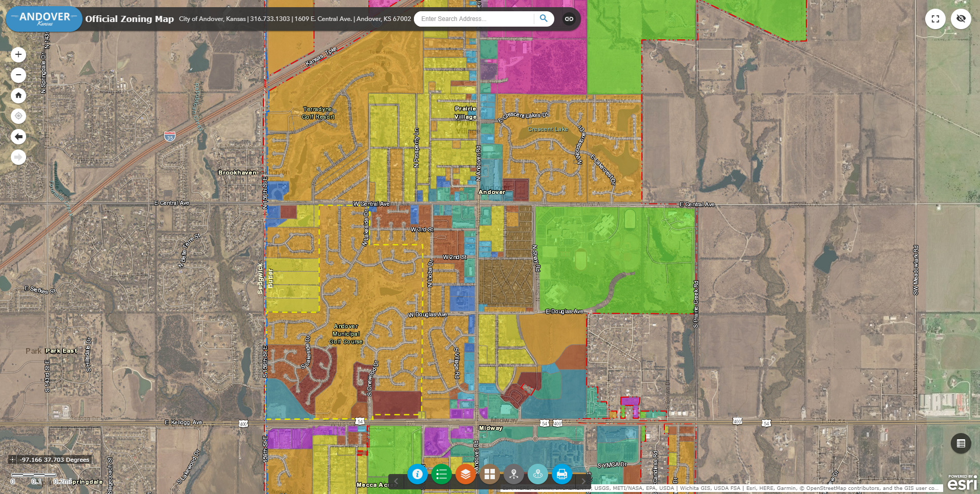The width and height of the screenshot is (980, 494).
Task: Click the search magnifier icon
Action: [544, 18]
